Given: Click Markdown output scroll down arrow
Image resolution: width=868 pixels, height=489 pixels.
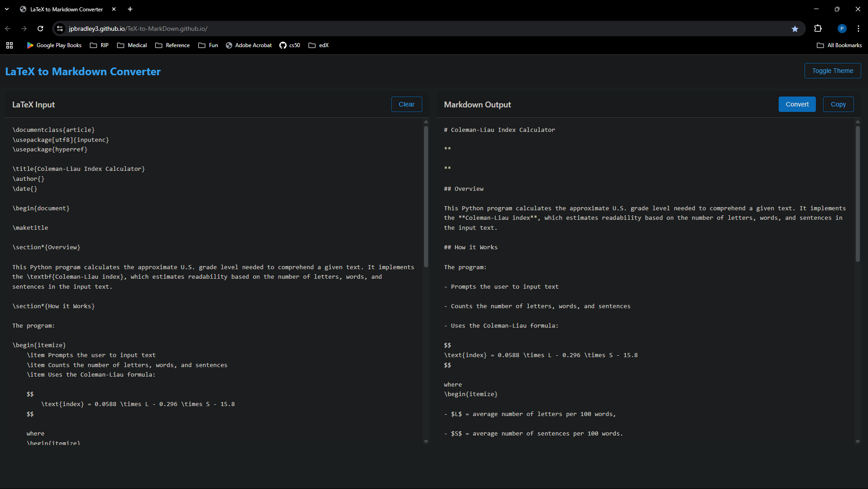Looking at the screenshot, I should pos(857,441).
